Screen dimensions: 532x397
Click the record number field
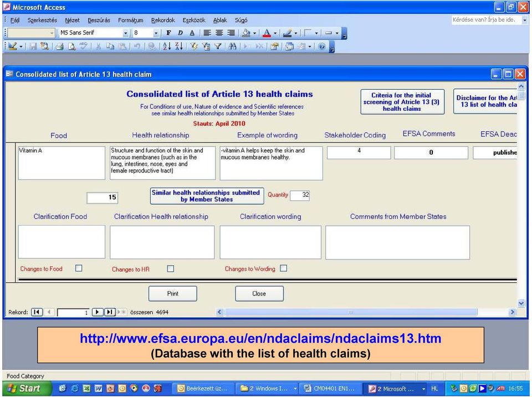73,312
